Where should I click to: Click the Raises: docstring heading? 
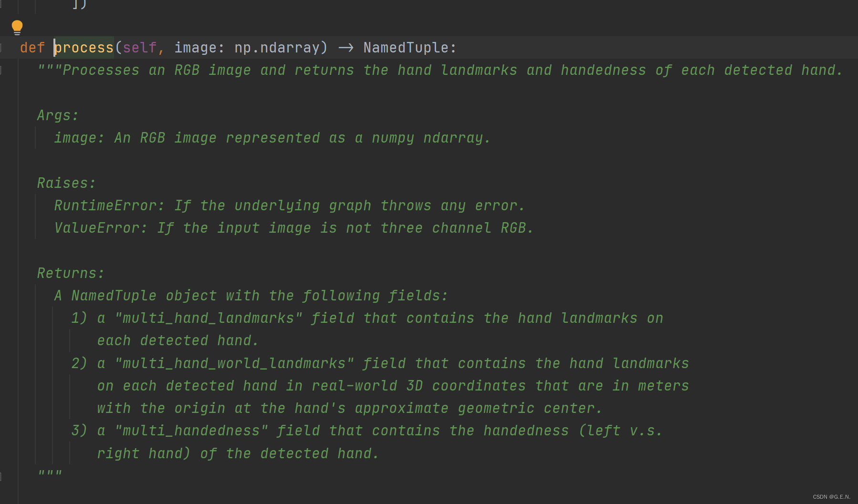[x=66, y=183]
